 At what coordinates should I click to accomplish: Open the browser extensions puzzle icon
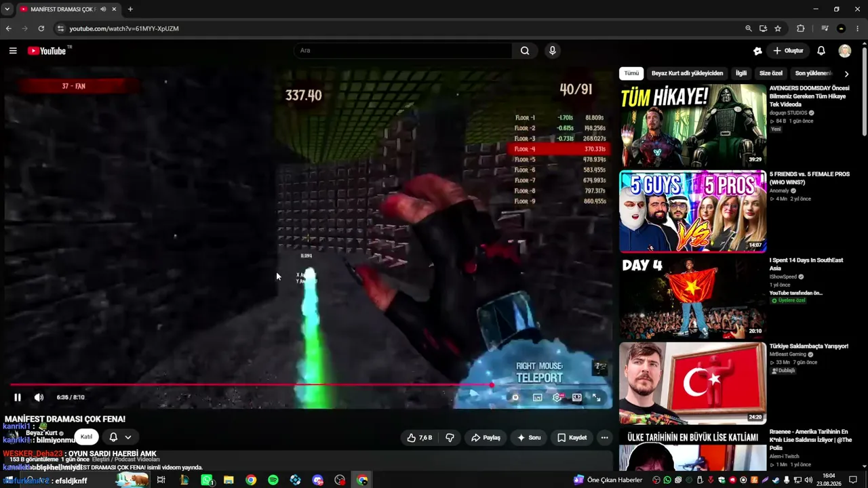click(801, 28)
